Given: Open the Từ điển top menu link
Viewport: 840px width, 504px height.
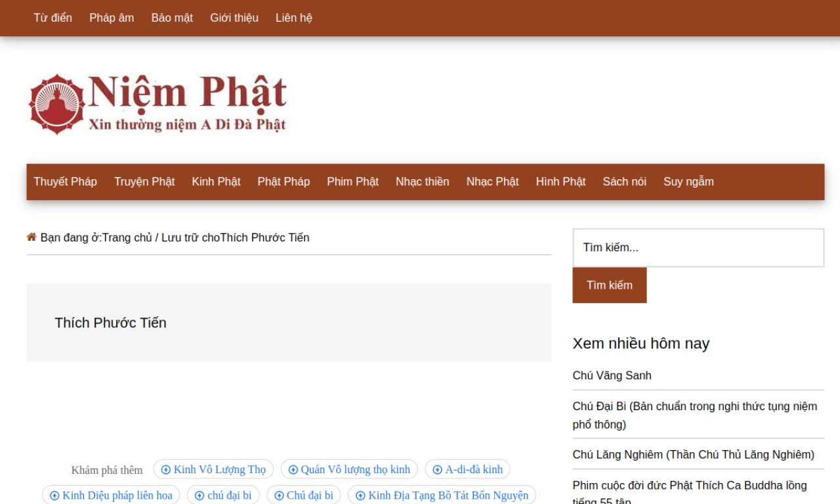Looking at the screenshot, I should [x=53, y=18].
